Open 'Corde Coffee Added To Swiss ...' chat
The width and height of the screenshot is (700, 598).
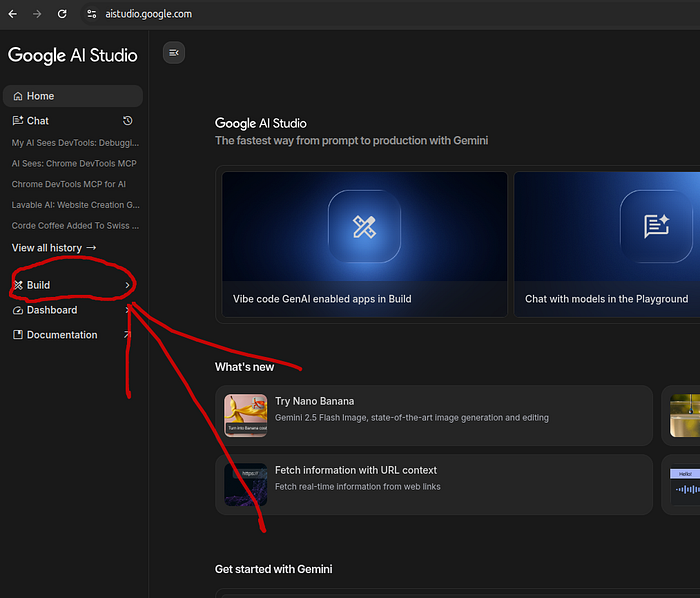coord(75,226)
